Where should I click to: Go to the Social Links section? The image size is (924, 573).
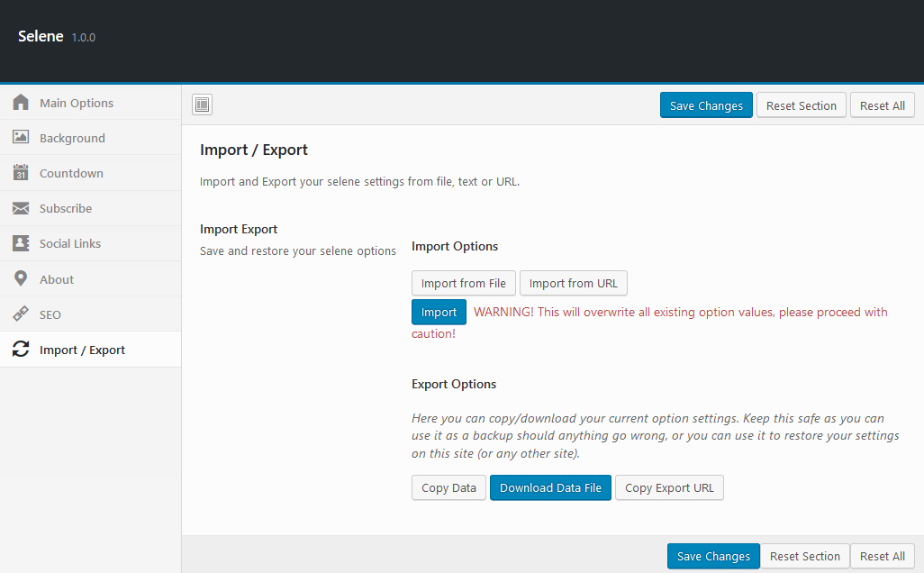[70, 243]
